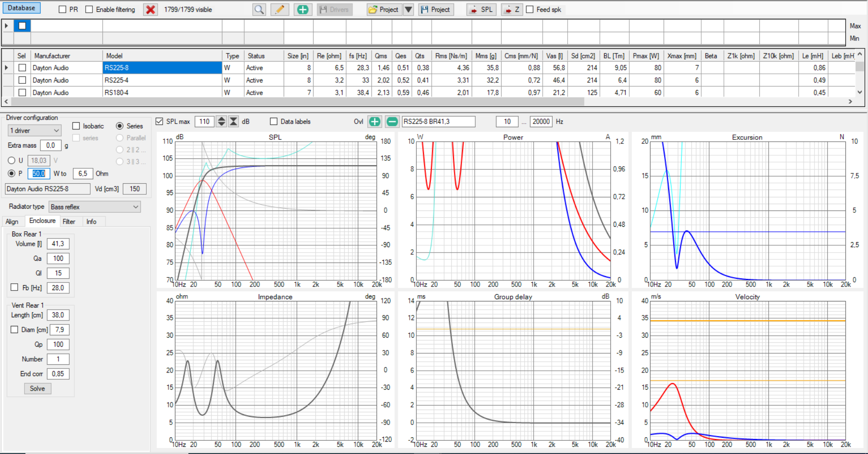
Task: Toggle the PR checkbox
Action: pos(63,10)
